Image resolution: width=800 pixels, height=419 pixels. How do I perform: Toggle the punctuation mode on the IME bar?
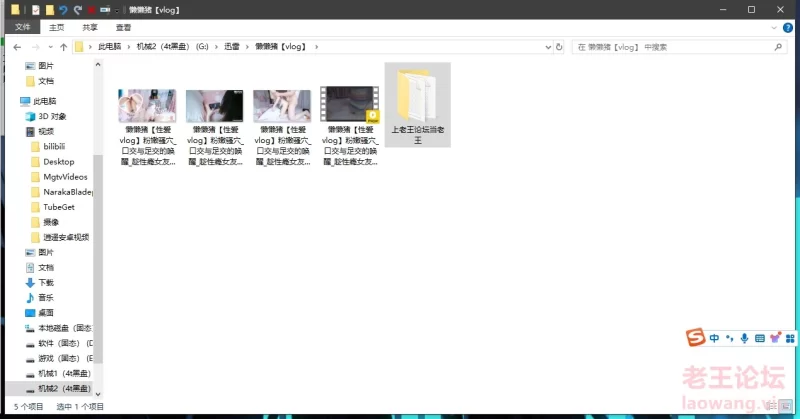730,338
